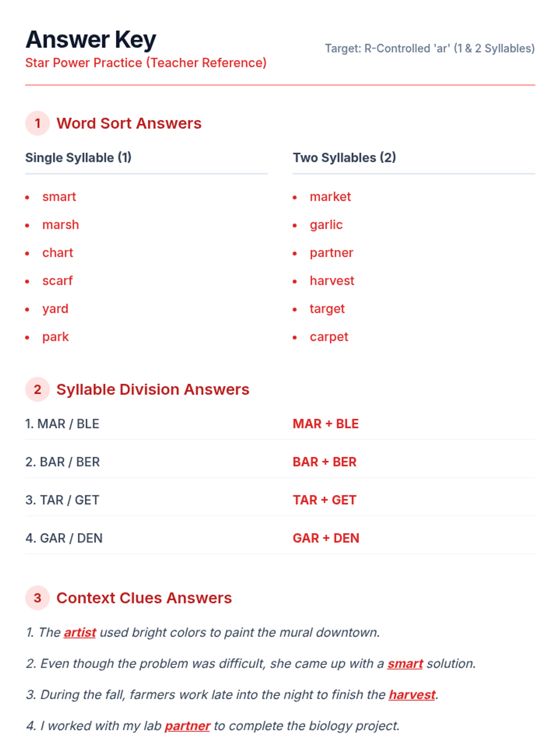Screen dimensions: 560x747
Task: Click the word 'garlic' in list
Action: click(326, 225)
